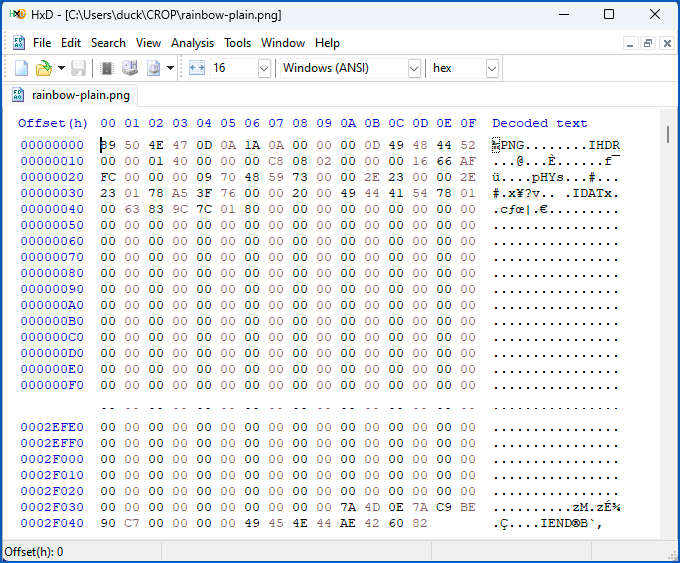Open the Analysis menu

point(192,43)
